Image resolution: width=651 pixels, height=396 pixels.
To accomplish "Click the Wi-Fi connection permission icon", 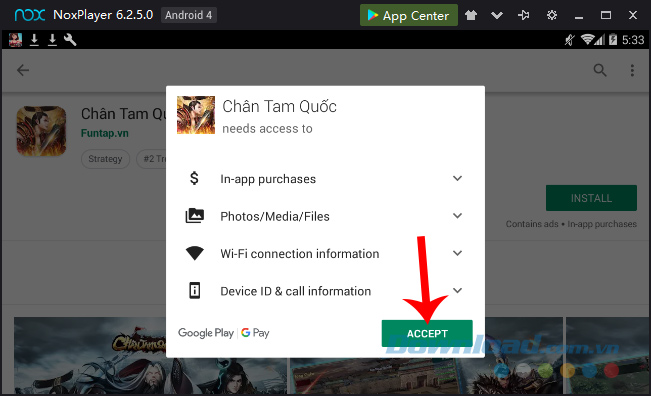I will 194,253.
